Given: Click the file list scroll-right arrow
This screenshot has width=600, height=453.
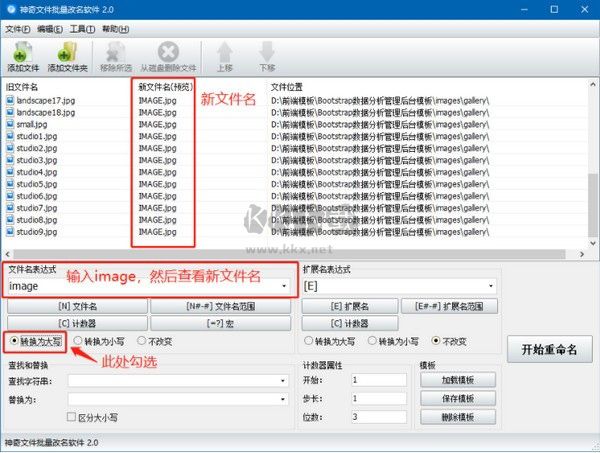Looking at the screenshot, I should (x=582, y=254).
